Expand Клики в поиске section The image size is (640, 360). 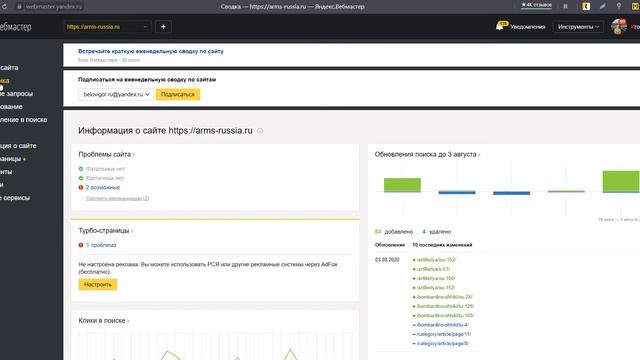pos(104,321)
